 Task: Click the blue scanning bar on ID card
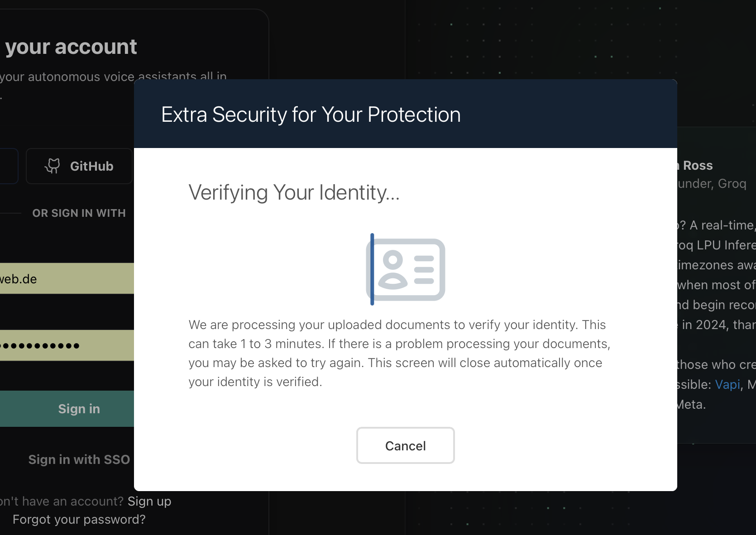pos(372,269)
